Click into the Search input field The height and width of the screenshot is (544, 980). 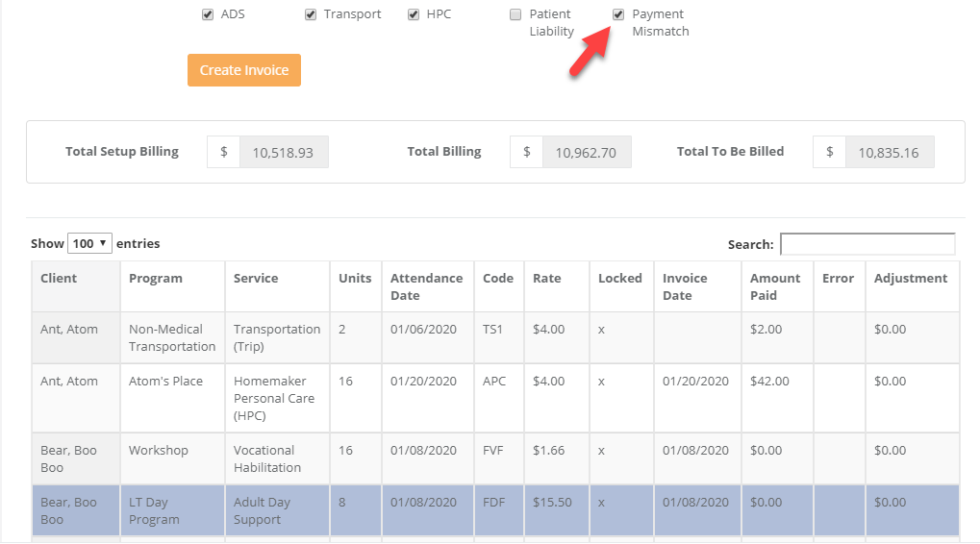867,244
